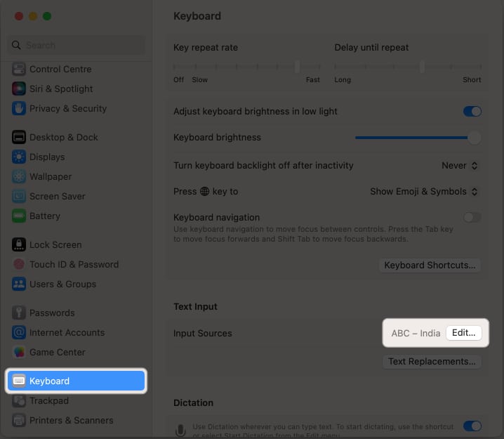Open the backlight inactivity Never dropdown

[460, 166]
